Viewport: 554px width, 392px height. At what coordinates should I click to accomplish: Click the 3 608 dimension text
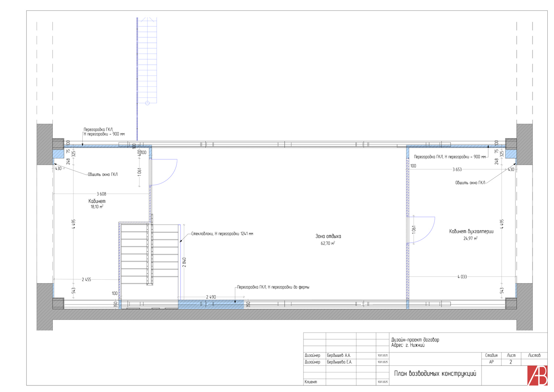pos(102,194)
